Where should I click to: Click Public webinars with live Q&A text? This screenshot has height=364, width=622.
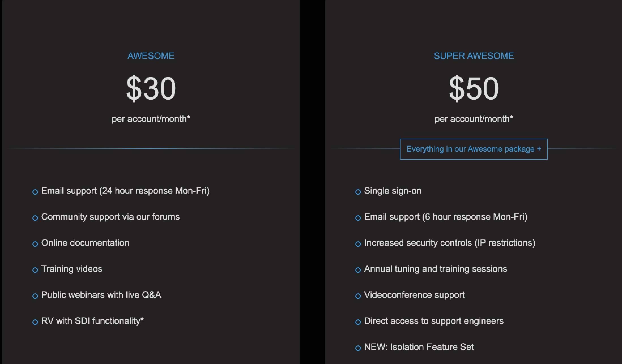(101, 295)
